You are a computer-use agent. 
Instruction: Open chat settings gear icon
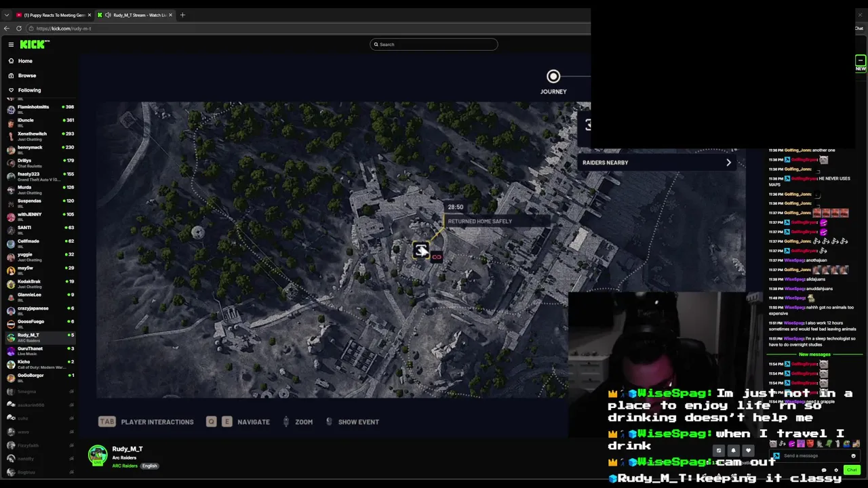(x=836, y=470)
